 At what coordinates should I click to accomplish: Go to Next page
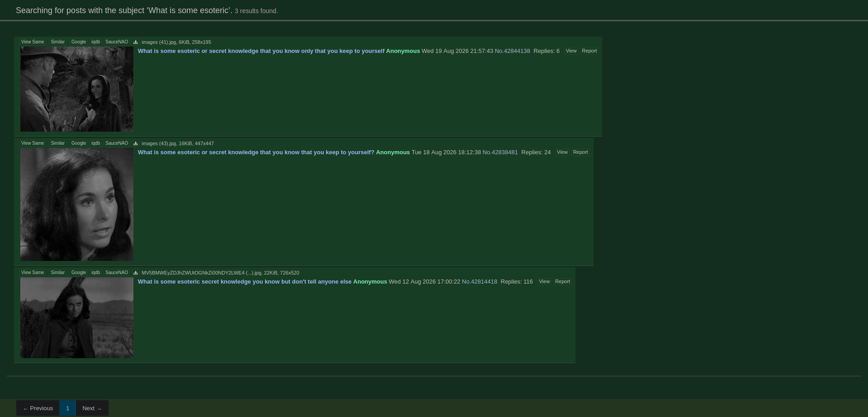click(92, 408)
